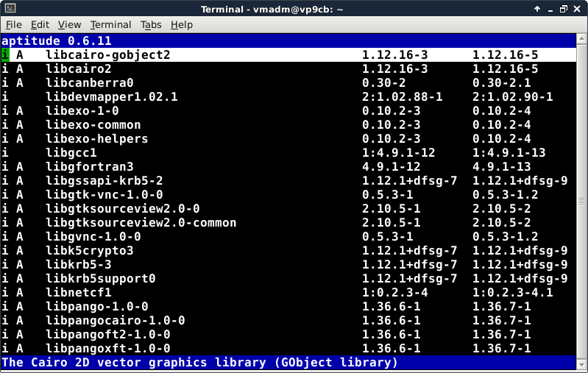This screenshot has width=588, height=373.
Task: Open the File menu
Action: point(13,25)
